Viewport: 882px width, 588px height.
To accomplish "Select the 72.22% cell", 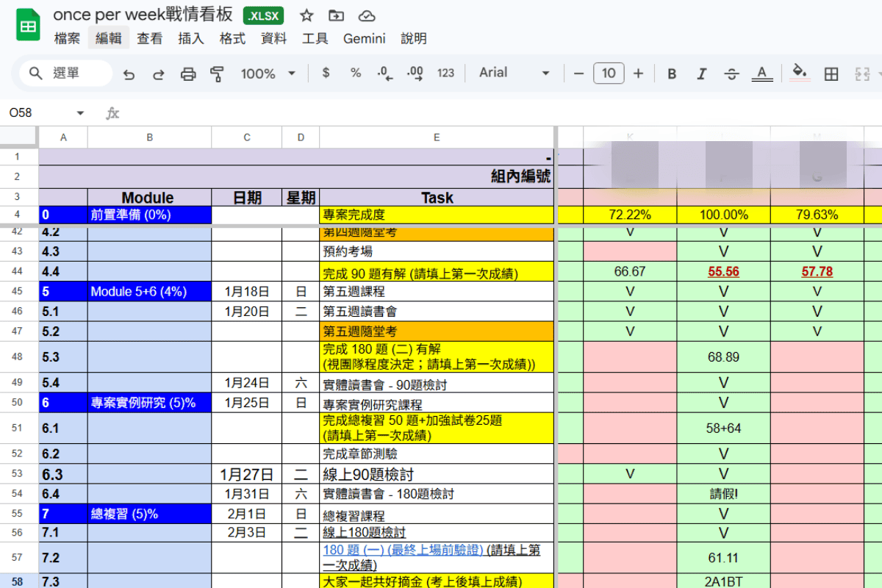I will click(x=630, y=215).
